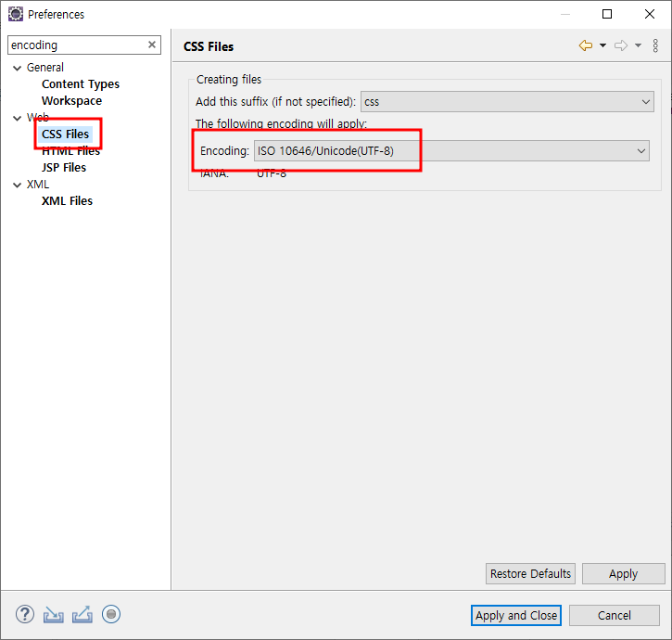Click the CSS Files page heading
Image resolution: width=672 pixels, height=640 pixels.
pyautogui.click(x=209, y=46)
